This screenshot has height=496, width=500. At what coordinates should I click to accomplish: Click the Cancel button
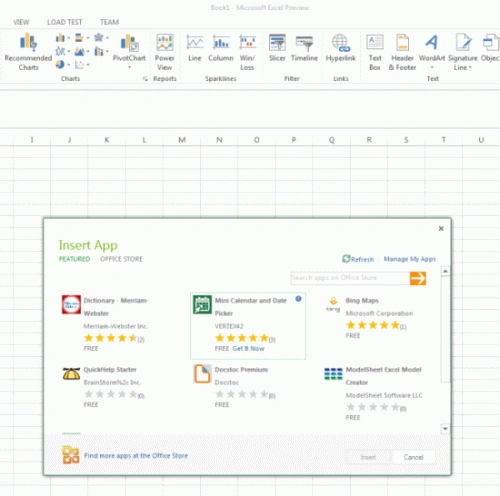point(413,457)
